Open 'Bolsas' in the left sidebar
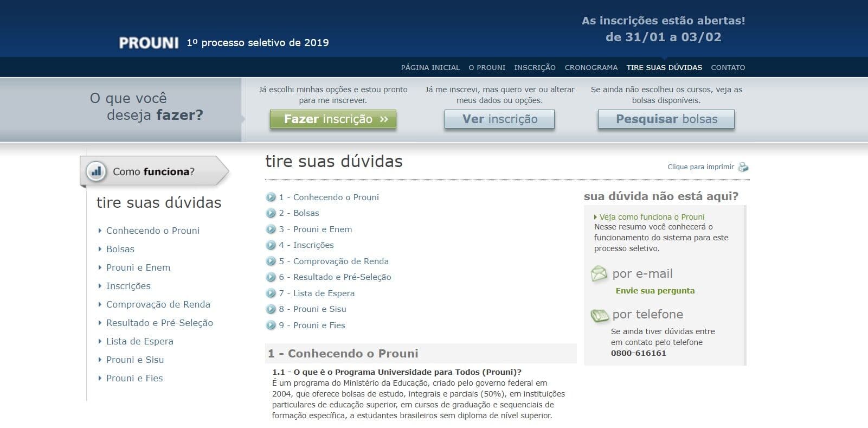868x428 pixels. click(120, 249)
